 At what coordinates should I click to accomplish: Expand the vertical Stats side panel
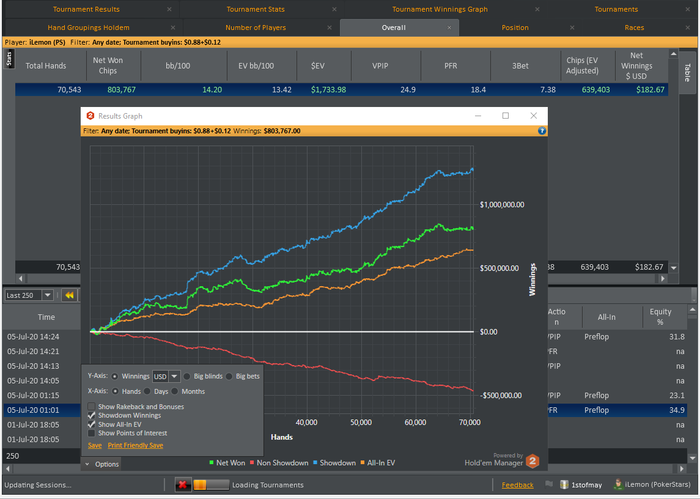click(9, 58)
